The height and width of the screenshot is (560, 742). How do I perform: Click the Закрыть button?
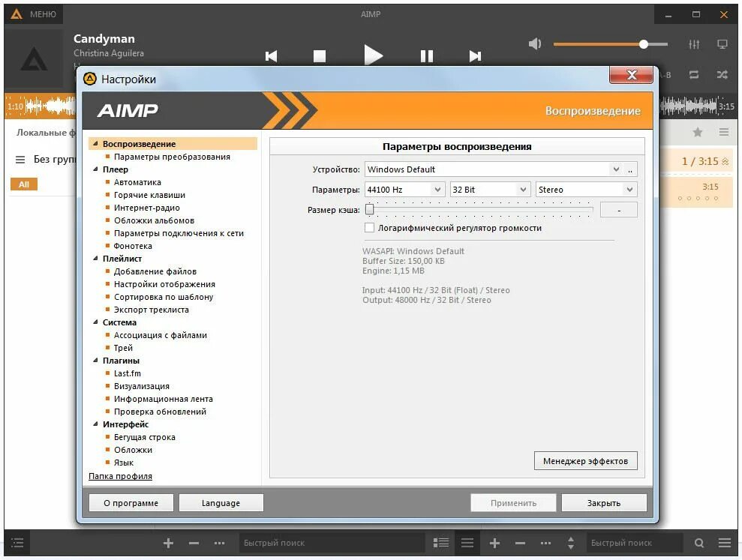click(604, 503)
